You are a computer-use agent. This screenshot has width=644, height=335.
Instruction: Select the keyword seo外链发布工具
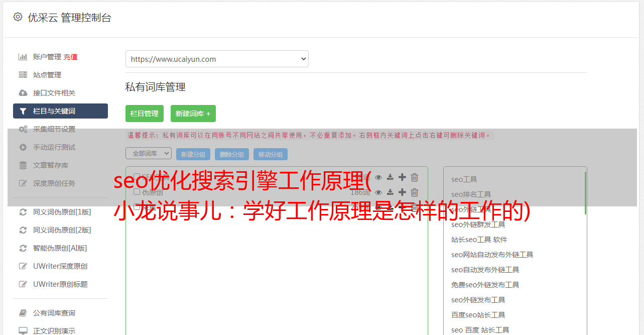478,300
